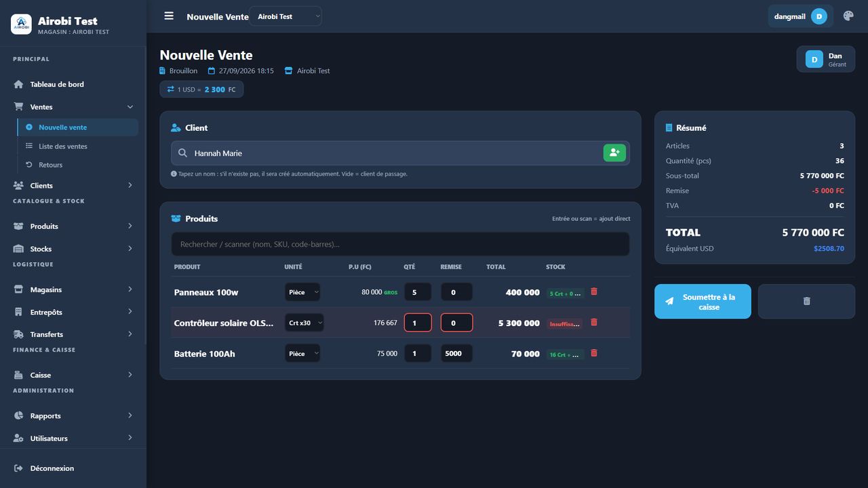Click quantity field for Panneaux 100w
Viewport: 868px width, 488px height.
point(418,292)
